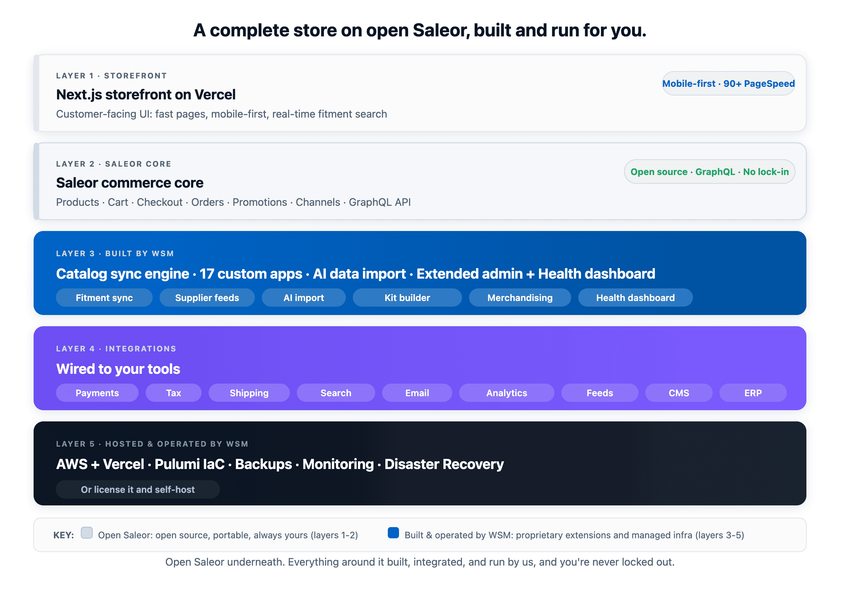868x616 pixels.
Task: Click the Payments integration pill
Action: point(97,393)
